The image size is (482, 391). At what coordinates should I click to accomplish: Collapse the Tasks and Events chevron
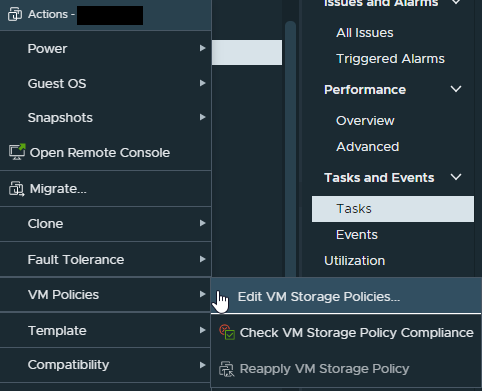(x=456, y=177)
